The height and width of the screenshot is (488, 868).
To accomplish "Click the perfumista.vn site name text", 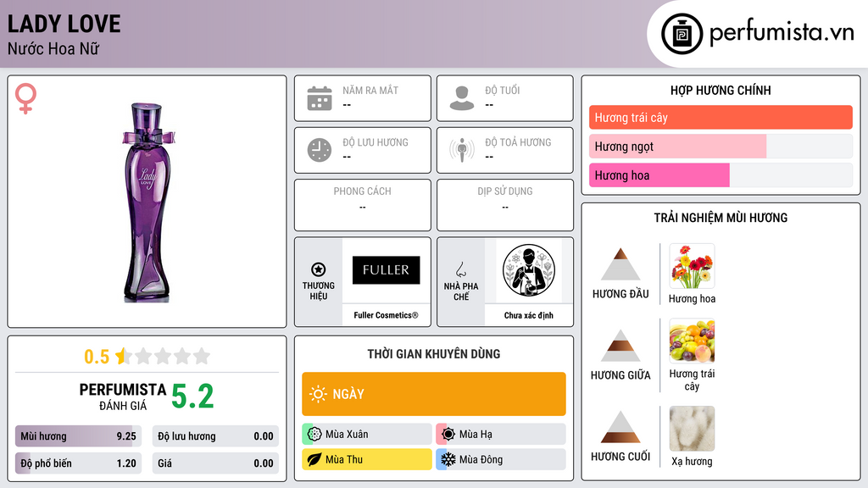I will click(x=781, y=33).
